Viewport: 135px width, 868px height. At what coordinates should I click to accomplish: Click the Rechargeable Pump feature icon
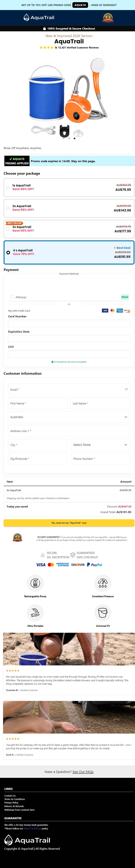point(35,583)
